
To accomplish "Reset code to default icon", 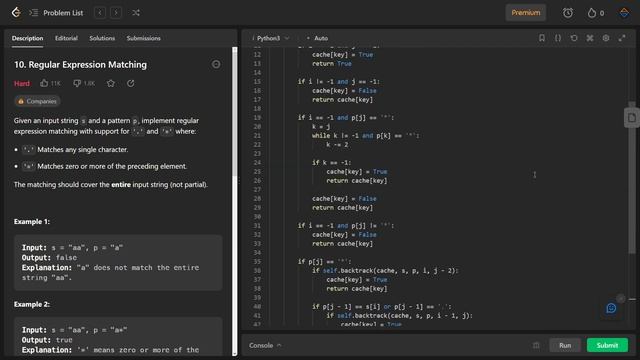I will pyautogui.click(x=574, y=38).
